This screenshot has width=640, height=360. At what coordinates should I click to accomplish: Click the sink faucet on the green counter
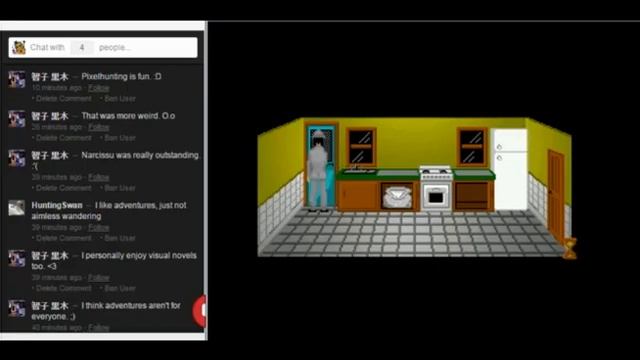[357, 169]
